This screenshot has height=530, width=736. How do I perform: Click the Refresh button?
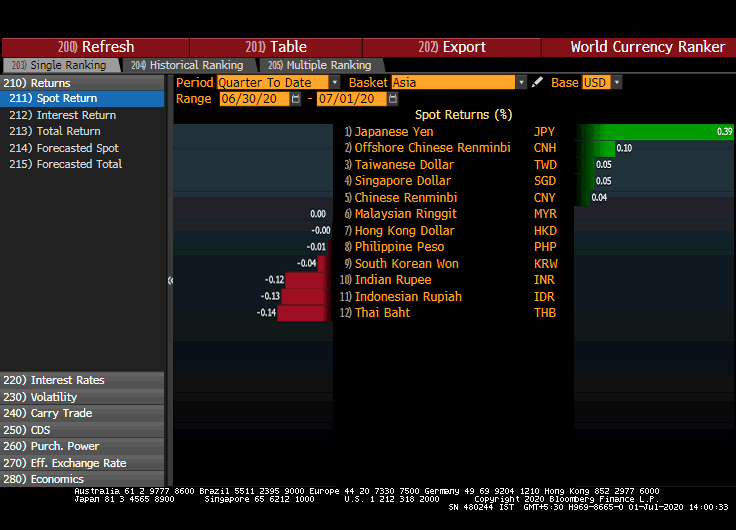pos(96,47)
